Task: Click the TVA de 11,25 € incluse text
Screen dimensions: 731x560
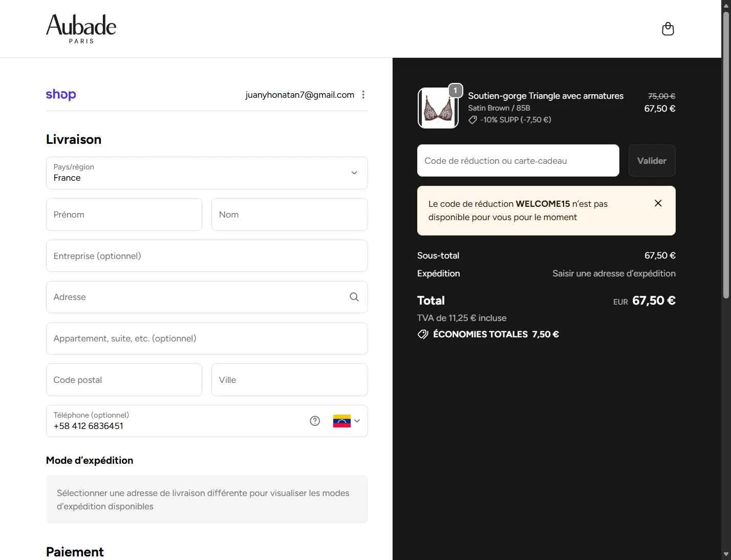Action: [x=462, y=318]
